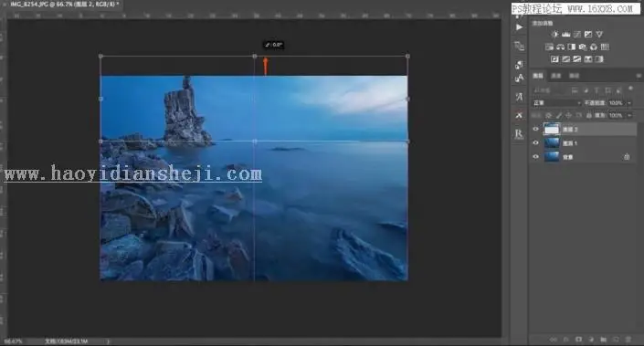Click the opacity 100% value field

pos(616,103)
